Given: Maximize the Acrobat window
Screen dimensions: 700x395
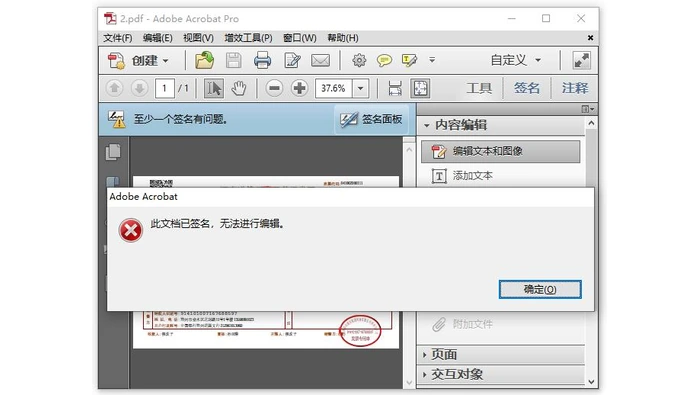Looking at the screenshot, I should [546, 19].
